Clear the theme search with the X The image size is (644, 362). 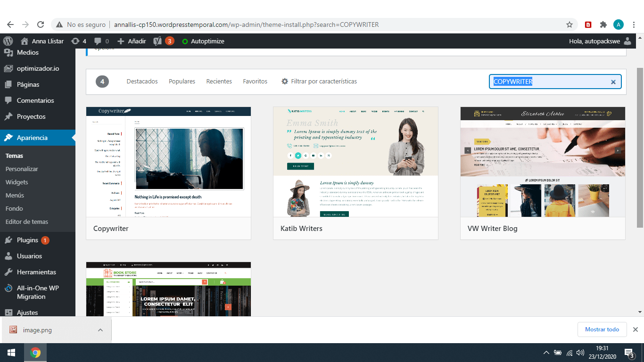click(x=613, y=82)
